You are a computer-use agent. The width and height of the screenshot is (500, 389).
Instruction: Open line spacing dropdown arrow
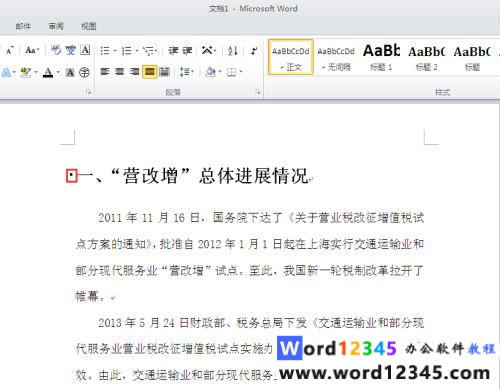click(193, 72)
